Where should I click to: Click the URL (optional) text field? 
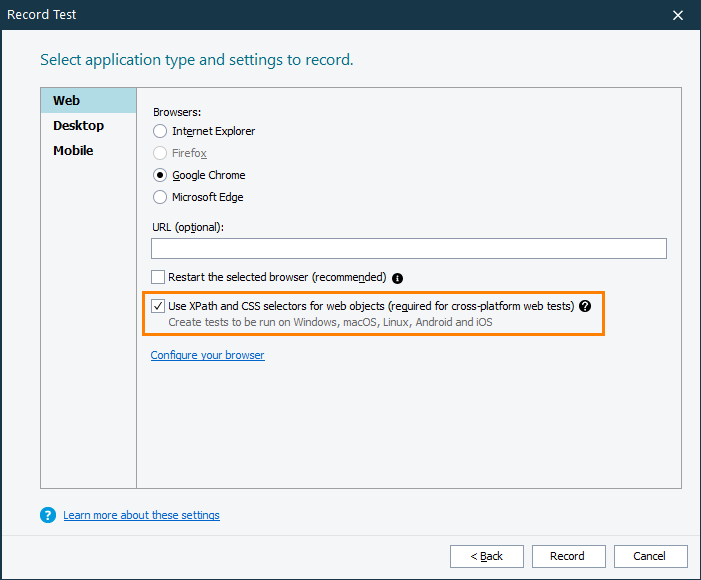(408, 249)
